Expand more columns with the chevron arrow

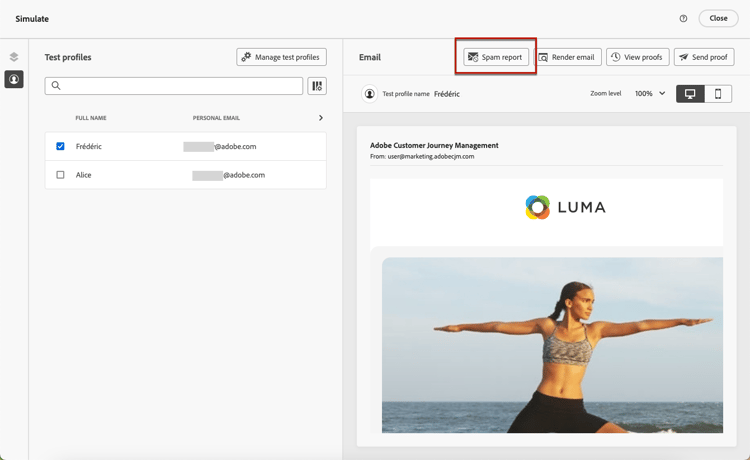coord(320,118)
